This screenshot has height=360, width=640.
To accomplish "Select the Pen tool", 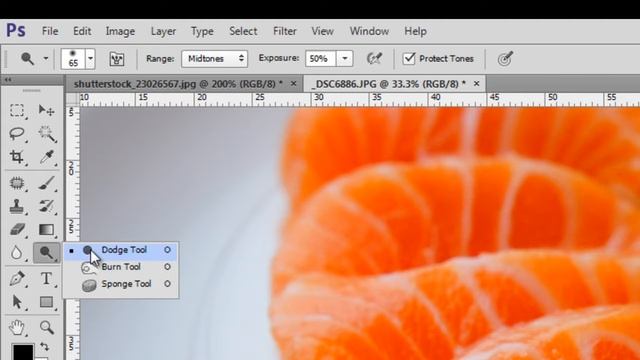I will tap(17, 279).
